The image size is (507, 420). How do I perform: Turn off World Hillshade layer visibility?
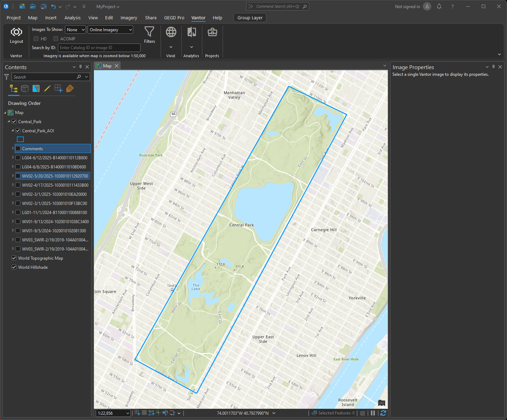(x=14, y=267)
